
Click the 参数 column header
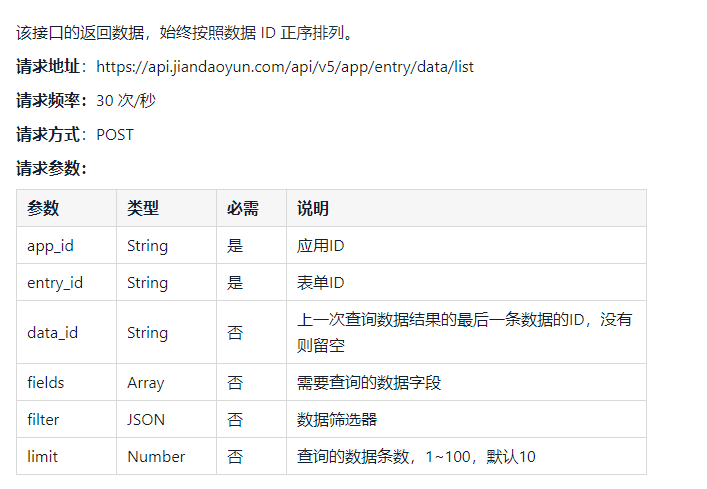click(67, 208)
